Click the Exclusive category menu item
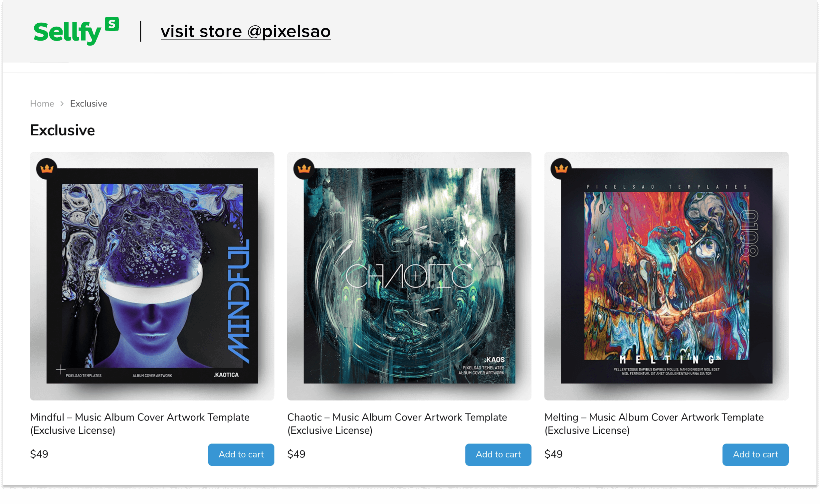820x504 pixels. pos(88,103)
